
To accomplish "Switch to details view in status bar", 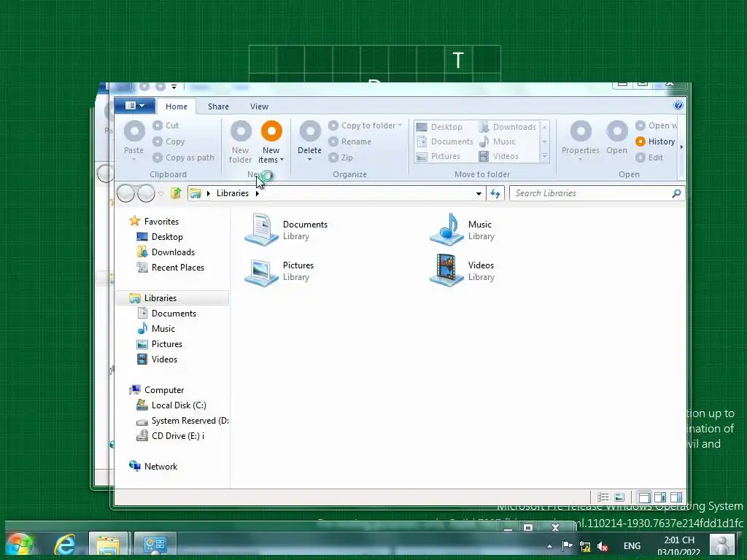I will click(x=603, y=497).
